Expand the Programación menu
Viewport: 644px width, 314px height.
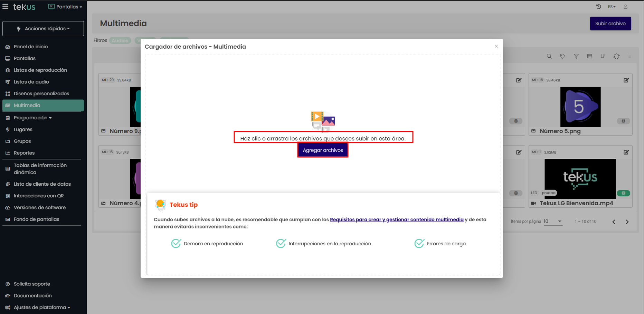click(x=32, y=118)
